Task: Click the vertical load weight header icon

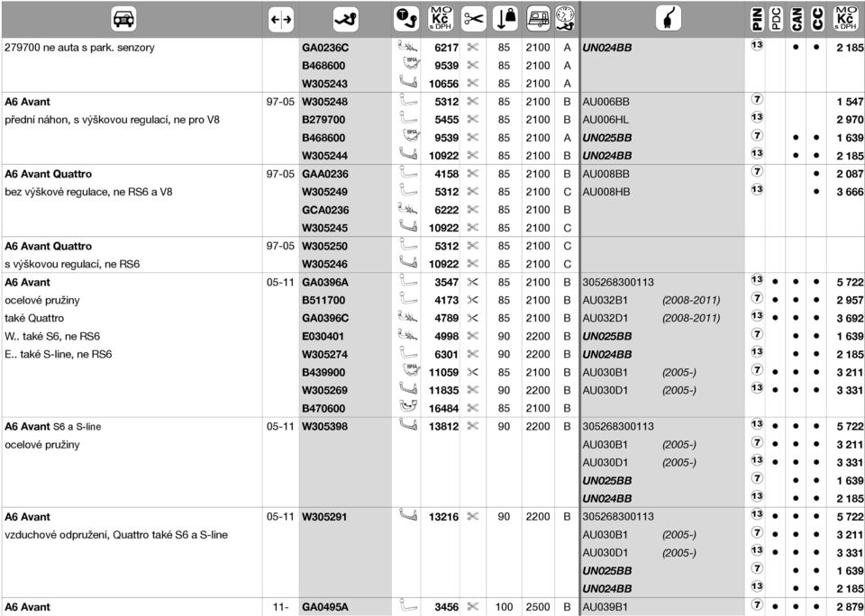Action: [x=505, y=19]
